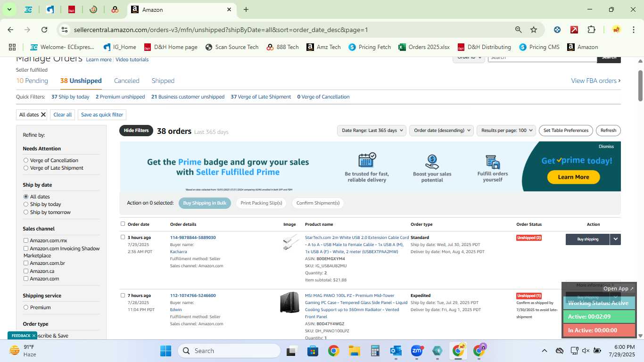Close the FEEDBACK tab with X
The image size is (644, 362).
(34, 336)
